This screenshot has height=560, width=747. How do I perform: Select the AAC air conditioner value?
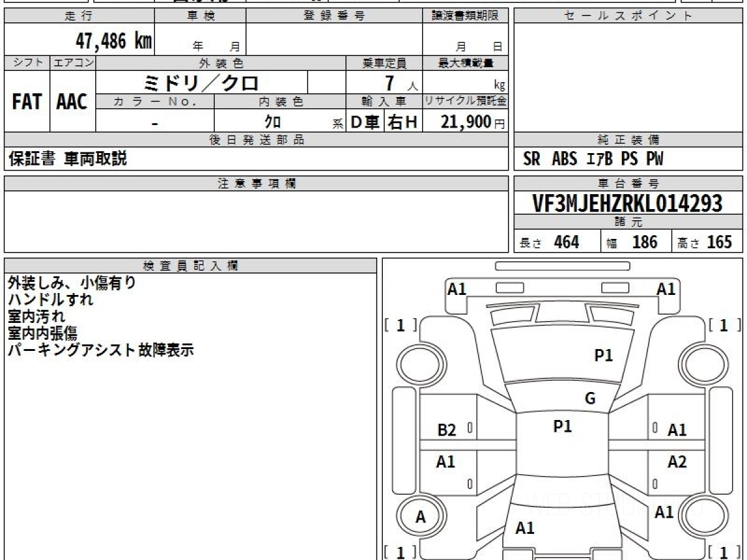tap(72, 102)
